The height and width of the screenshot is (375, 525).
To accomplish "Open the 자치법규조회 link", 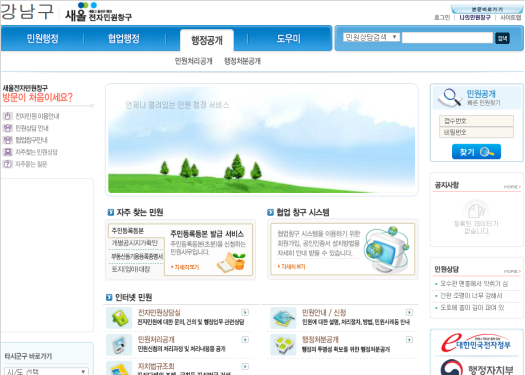I will (x=156, y=366).
